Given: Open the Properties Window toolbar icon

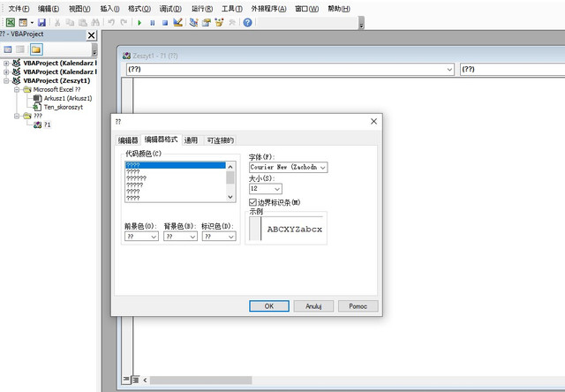Looking at the screenshot, I should [x=206, y=22].
